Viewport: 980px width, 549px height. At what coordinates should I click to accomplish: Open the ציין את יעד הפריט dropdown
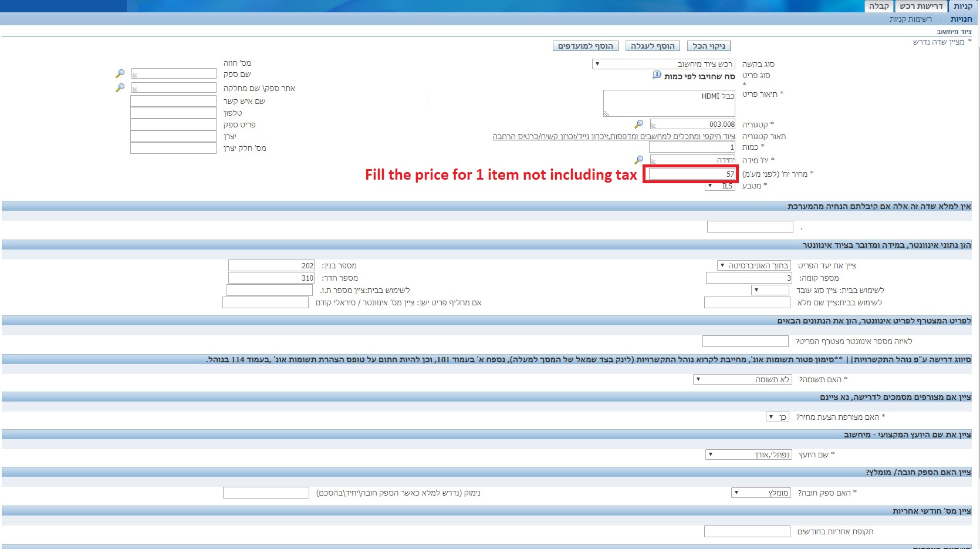pos(754,266)
